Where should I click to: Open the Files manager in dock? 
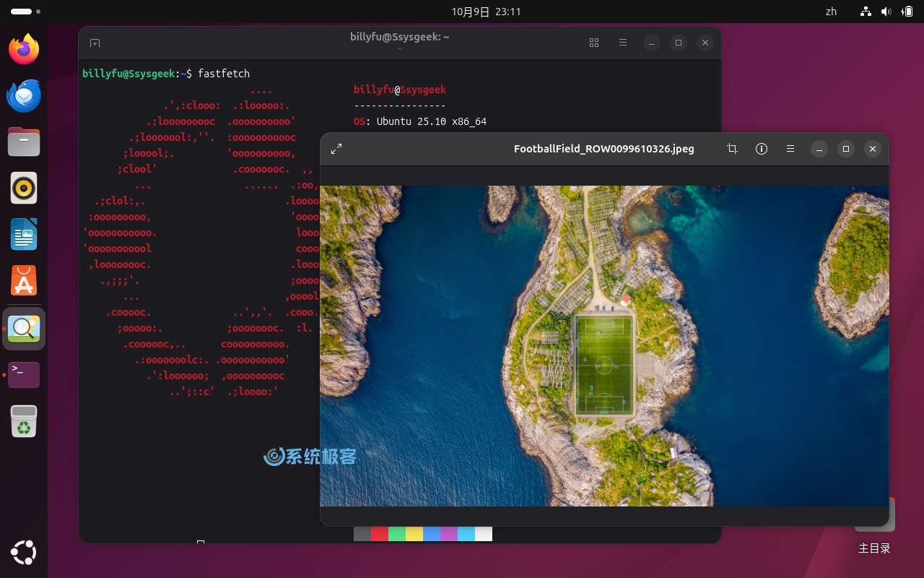[24, 142]
